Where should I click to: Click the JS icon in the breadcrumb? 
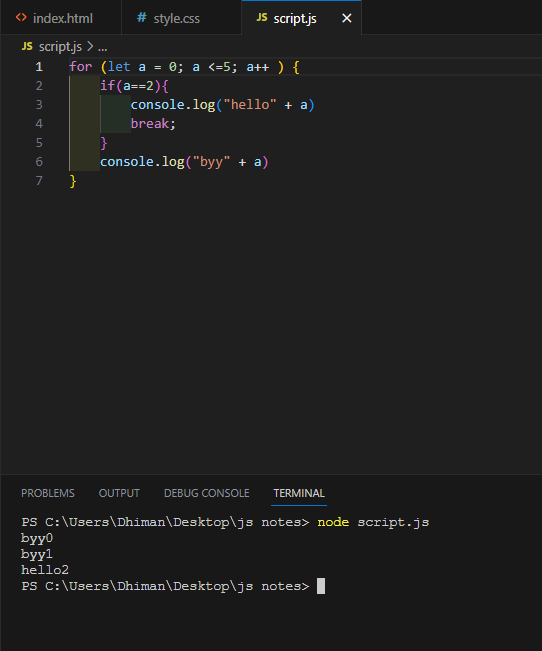point(27,46)
